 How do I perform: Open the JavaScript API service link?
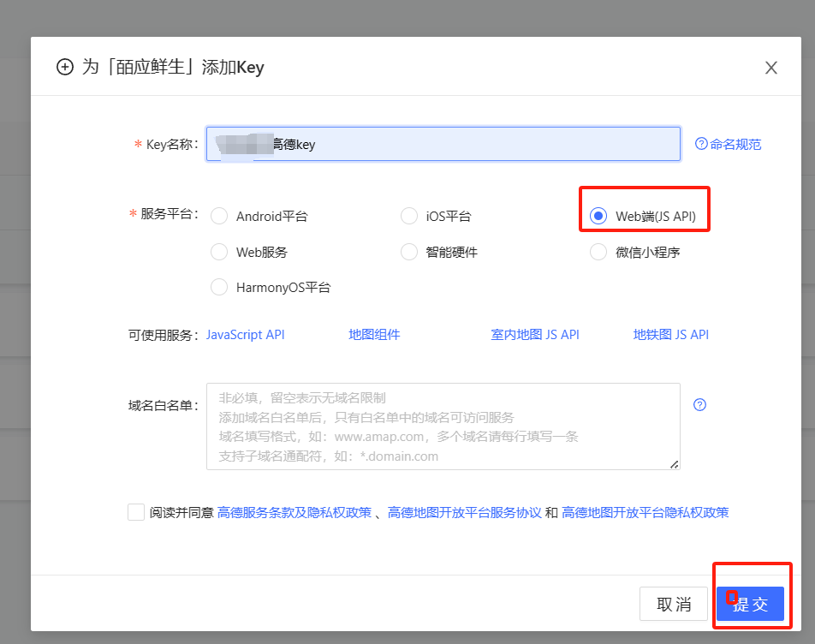point(246,335)
